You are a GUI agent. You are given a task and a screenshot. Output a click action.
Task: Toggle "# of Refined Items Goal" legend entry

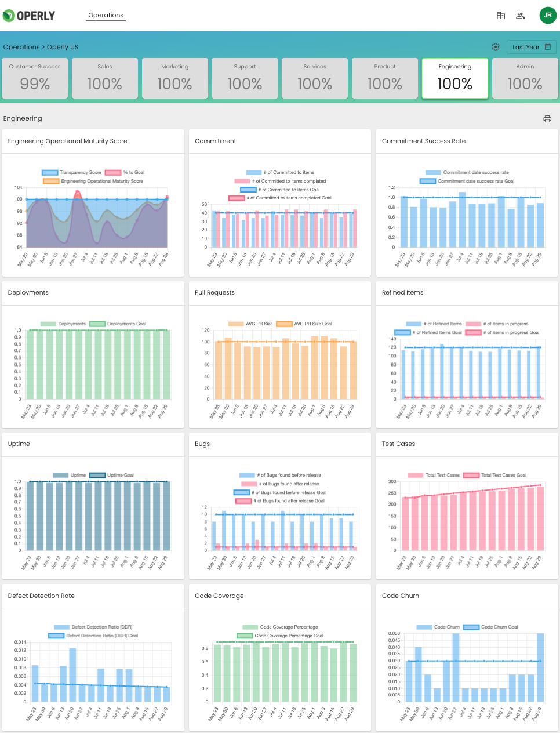(428, 332)
